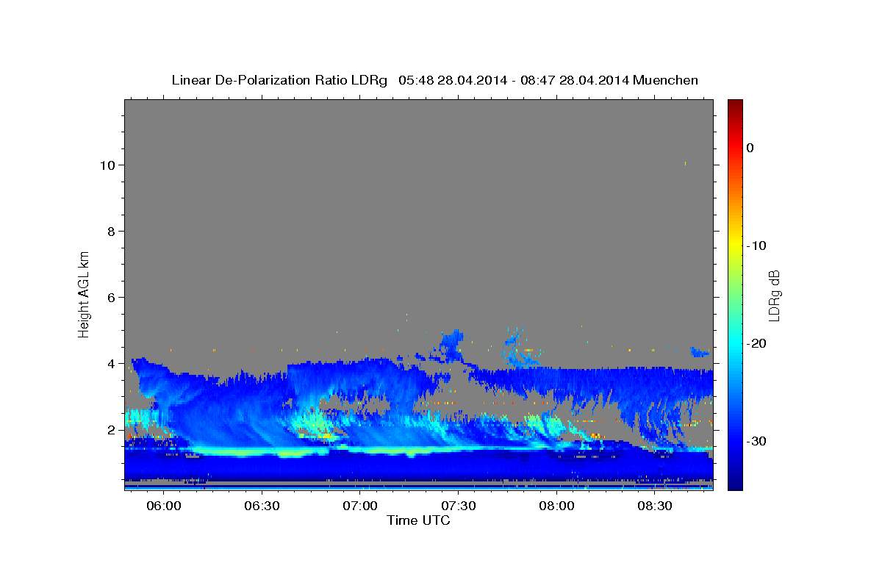Viewport: 882px width, 588px height.
Task: Click the 06:00 time tick label
Action: pyautogui.click(x=164, y=506)
